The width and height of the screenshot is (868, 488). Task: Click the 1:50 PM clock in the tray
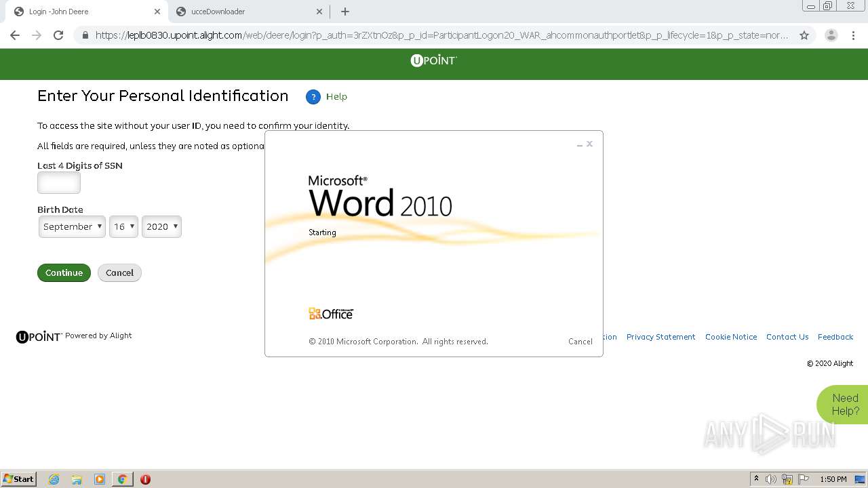(x=833, y=479)
